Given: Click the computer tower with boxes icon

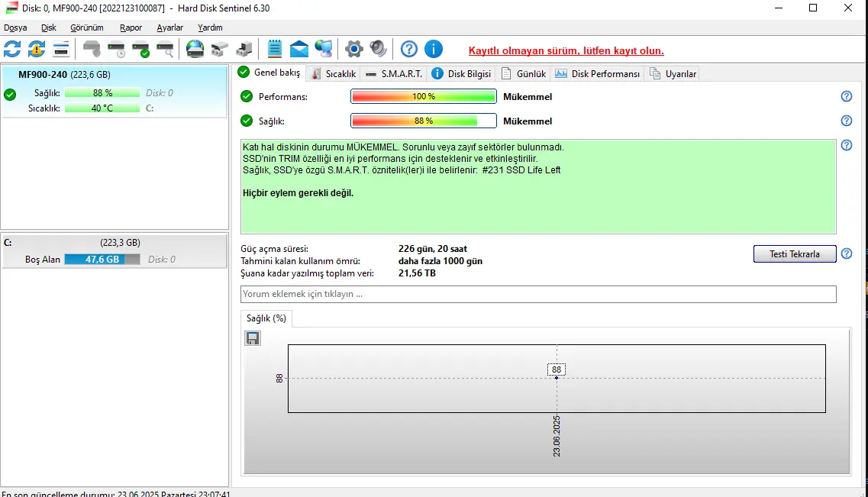Looking at the screenshot, I should point(244,50).
